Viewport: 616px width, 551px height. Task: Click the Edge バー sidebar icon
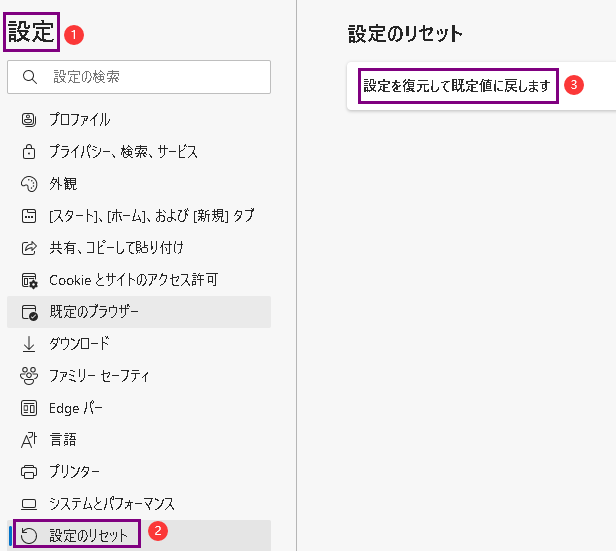click(x=29, y=408)
